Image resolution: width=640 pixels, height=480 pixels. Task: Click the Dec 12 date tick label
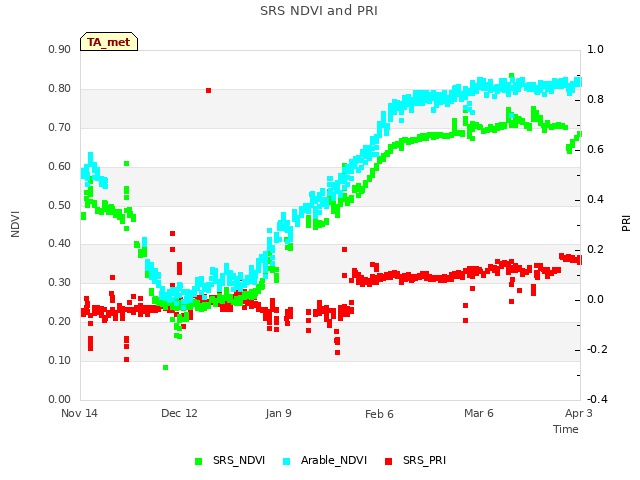179,413
